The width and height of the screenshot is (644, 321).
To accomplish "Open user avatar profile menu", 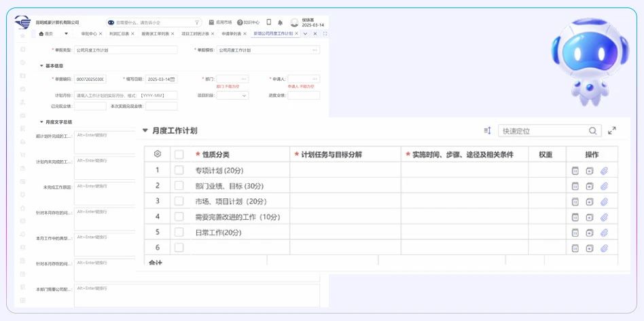I will (x=294, y=22).
